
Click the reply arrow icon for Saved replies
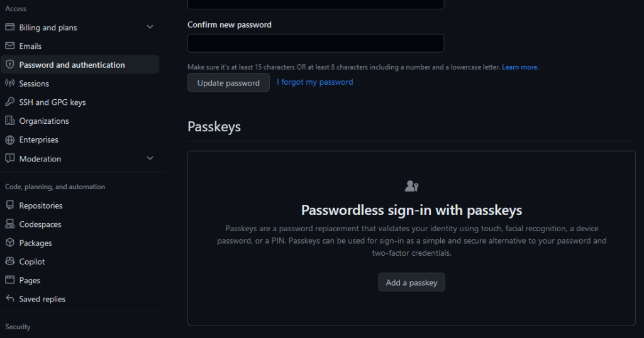click(10, 298)
